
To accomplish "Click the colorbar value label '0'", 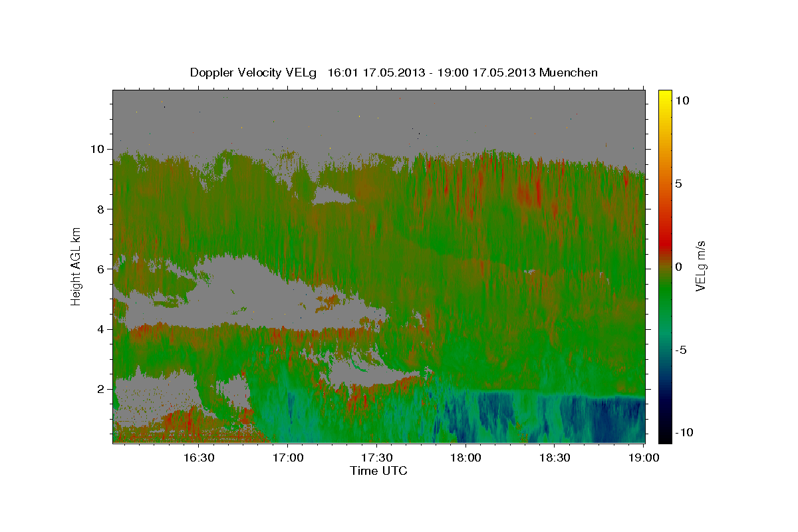I will point(679,267).
